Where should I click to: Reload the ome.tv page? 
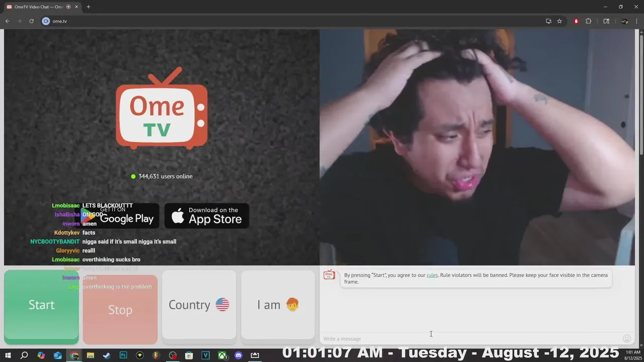tap(31, 21)
